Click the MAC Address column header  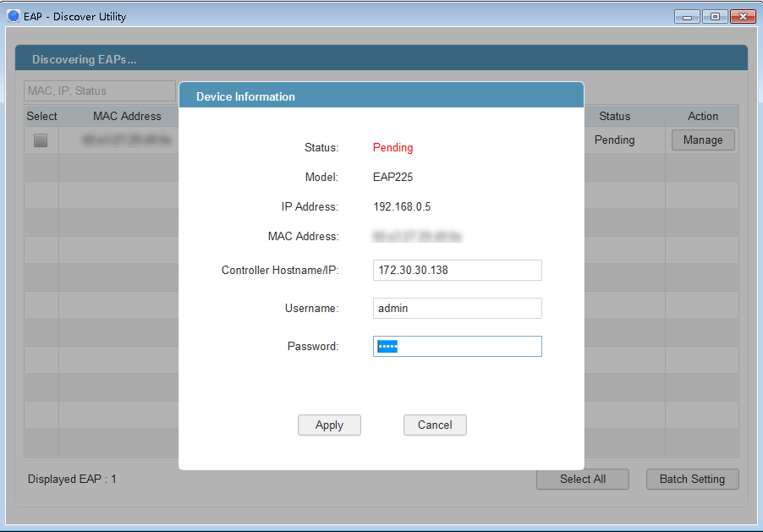pos(127,116)
